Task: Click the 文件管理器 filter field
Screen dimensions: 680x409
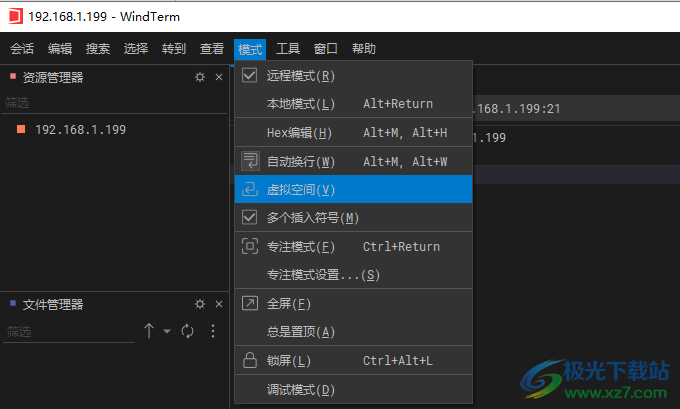Action: pos(69,332)
